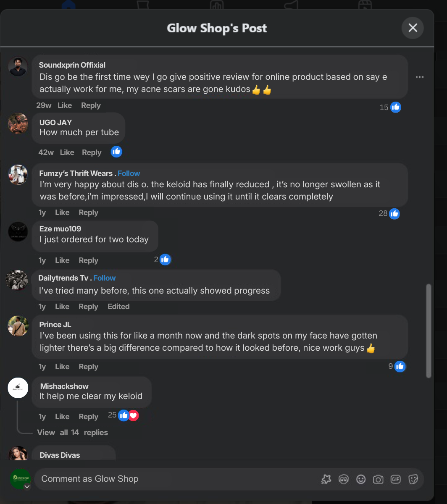Screen dimensions: 447x504
Task: Expand 'View all 14 replies' under Mishackshow
Action: click(74, 432)
